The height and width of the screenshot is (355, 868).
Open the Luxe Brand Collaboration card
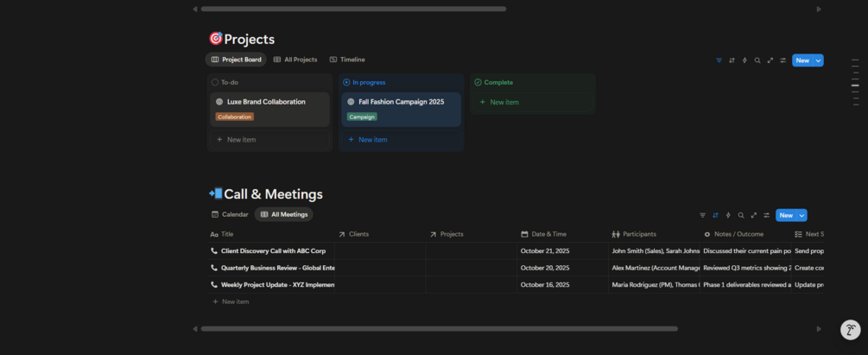(x=266, y=102)
